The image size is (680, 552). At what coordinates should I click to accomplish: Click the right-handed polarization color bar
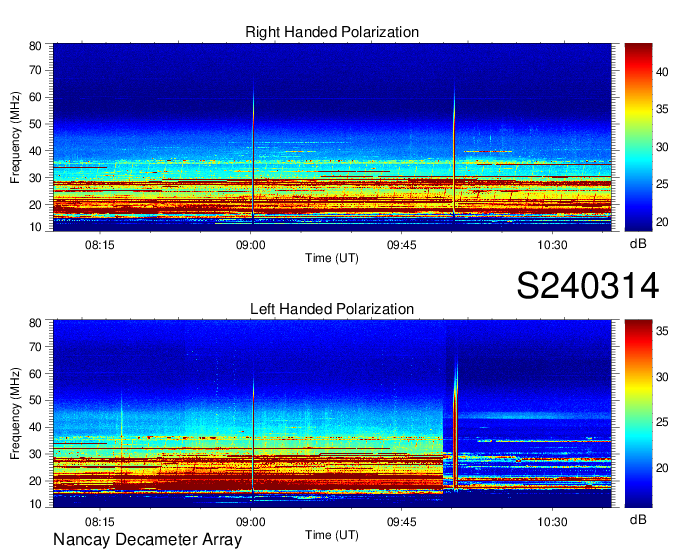(638, 137)
